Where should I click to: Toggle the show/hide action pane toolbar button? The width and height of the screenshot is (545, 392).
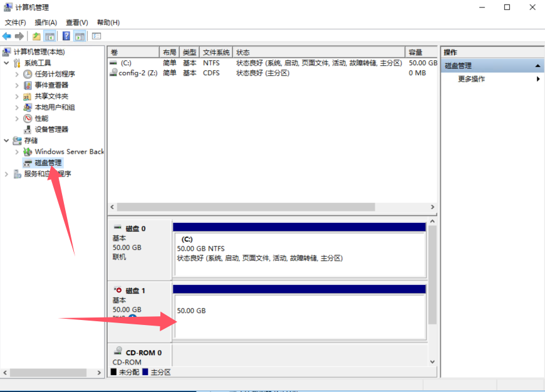[x=80, y=36]
